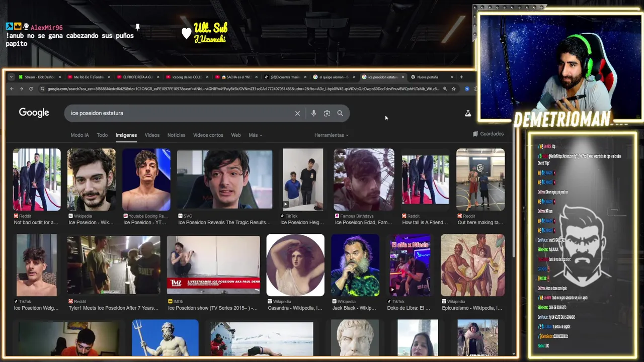The height and width of the screenshot is (362, 644).
Task: Click 'Ice Poseidon - Wik...' result title
Action: (91, 222)
